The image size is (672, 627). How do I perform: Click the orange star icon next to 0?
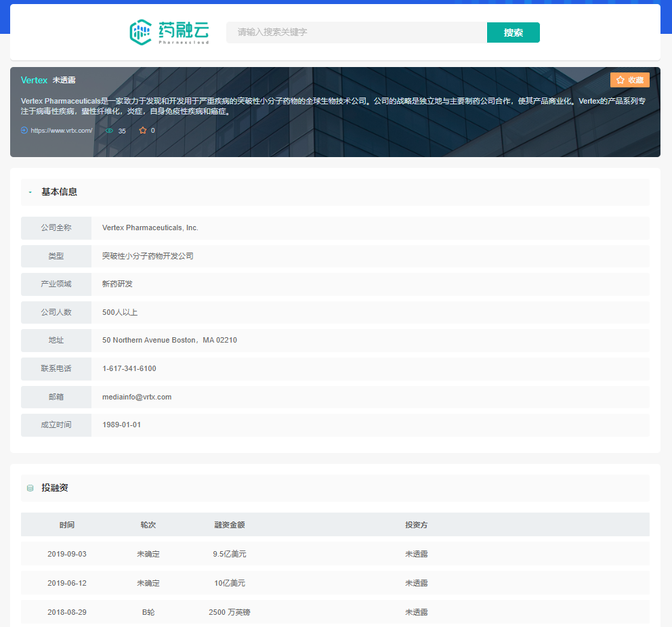click(x=143, y=130)
